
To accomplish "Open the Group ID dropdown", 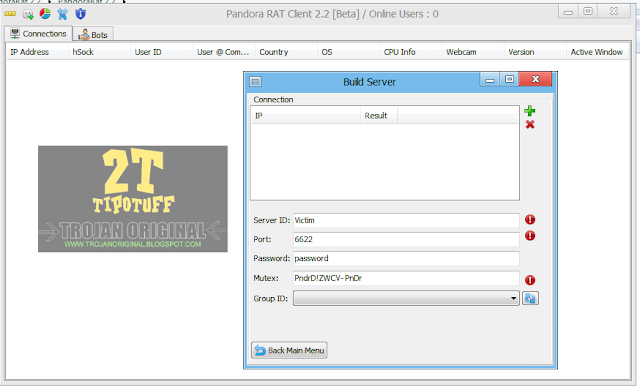I will 406,298.
